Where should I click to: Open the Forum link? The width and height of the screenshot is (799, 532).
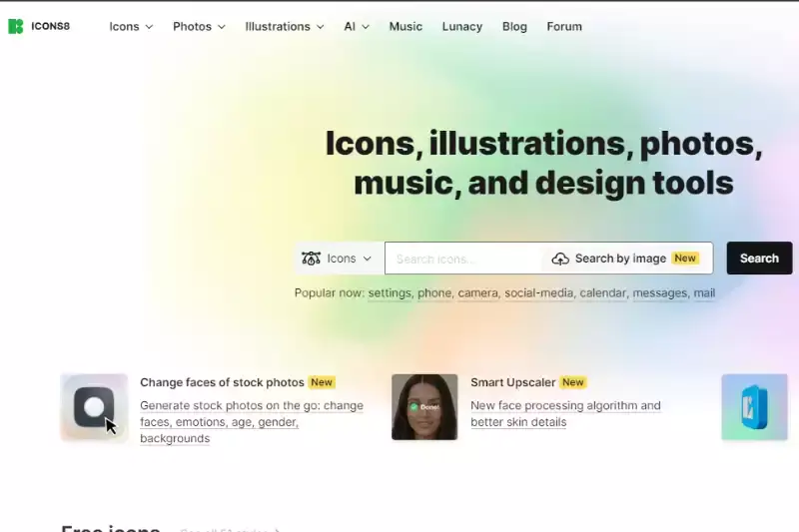pyautogui.click(x=564, y=27)
